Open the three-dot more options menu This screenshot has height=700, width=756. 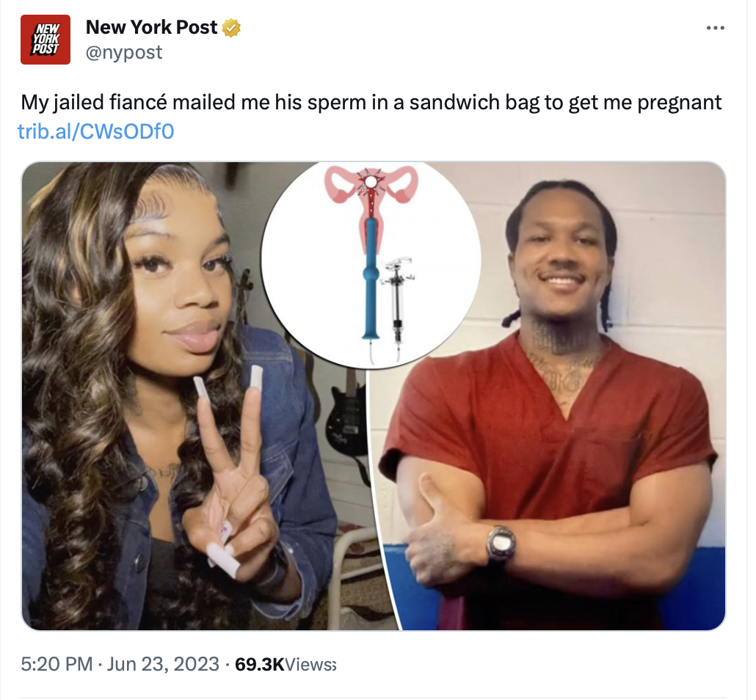point(716,28)
